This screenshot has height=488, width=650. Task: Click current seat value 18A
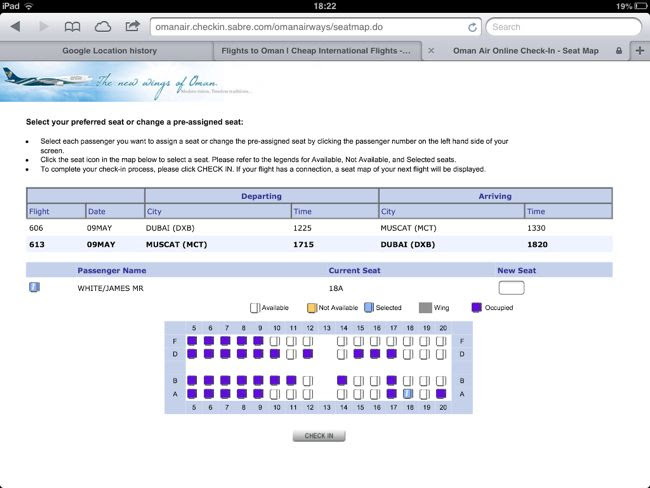(336, 288)
